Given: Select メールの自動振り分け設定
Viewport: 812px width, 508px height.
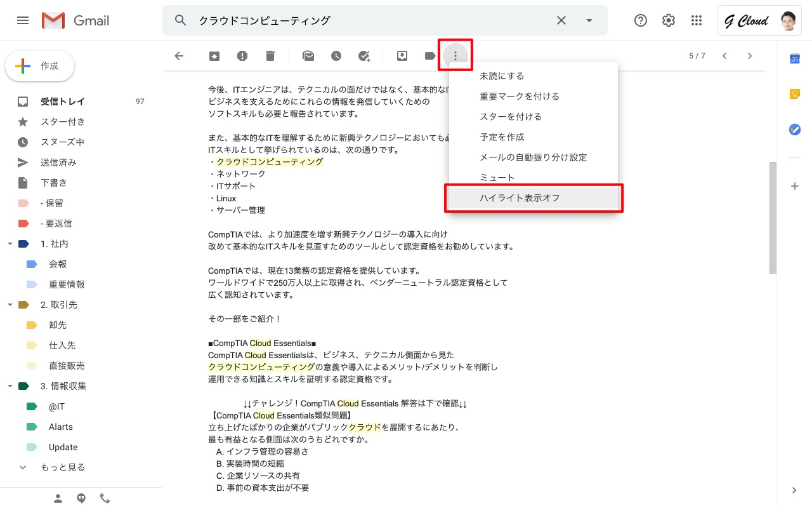Looking at the screenshot, I should tap(534, 157).
